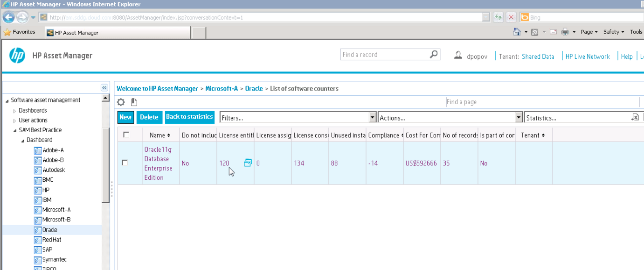The image size is (644, 270).
Task: Click the RSS feeds icon in IE toolbar
Action: pos(535,32)
